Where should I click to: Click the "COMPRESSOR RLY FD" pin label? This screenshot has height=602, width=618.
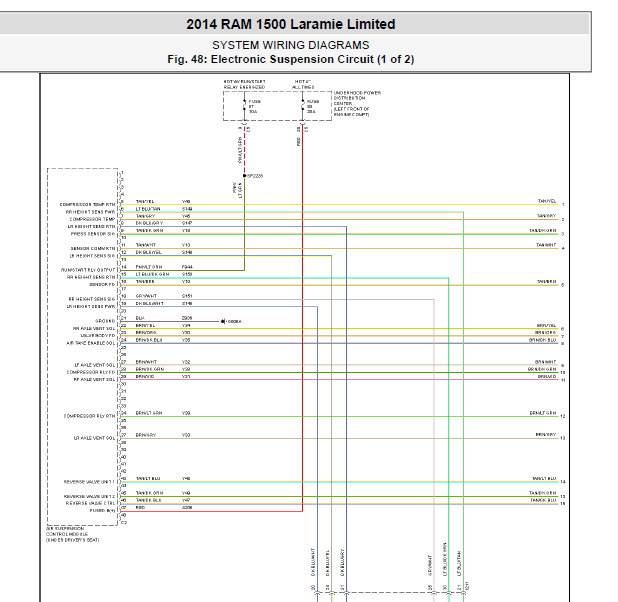point(91,372)
